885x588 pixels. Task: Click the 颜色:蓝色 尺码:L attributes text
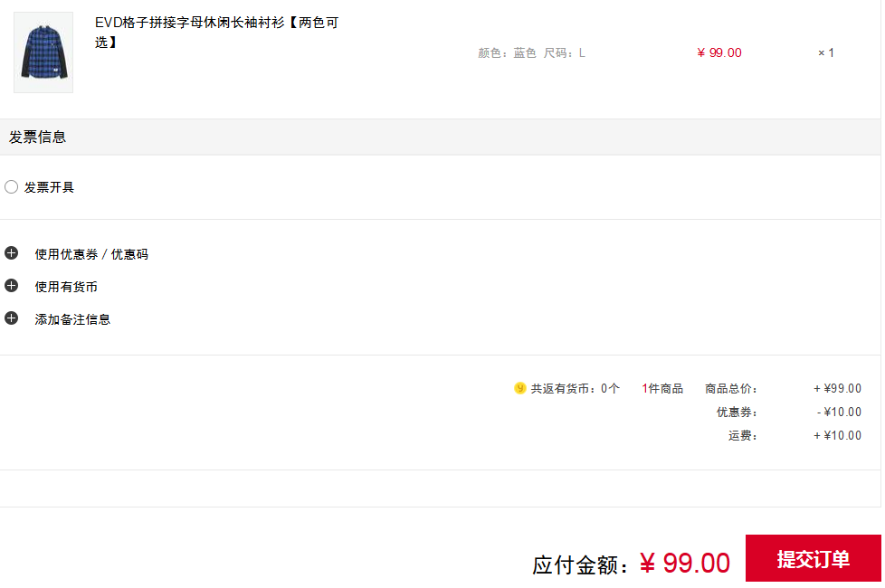532,53
